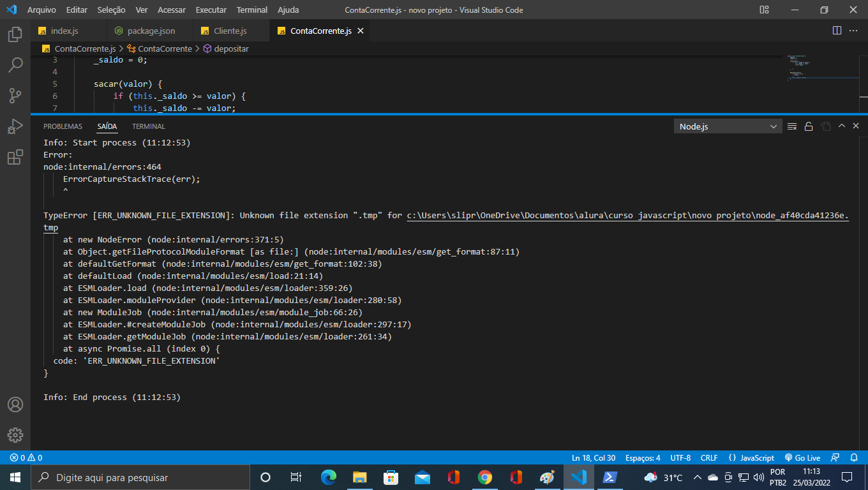Click the feedback icon in status bar
Screen dimensions: 868x490
[835, 457]
